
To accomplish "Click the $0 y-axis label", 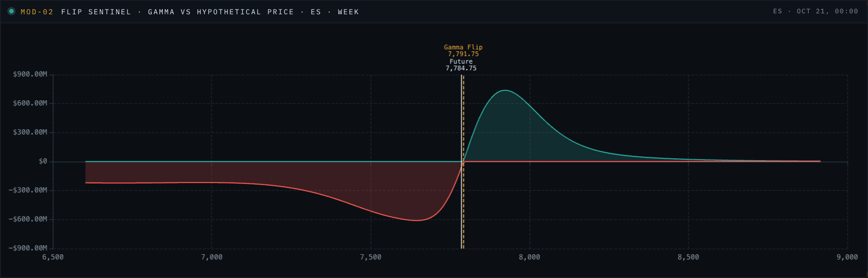I will click(x=43, y=162).
